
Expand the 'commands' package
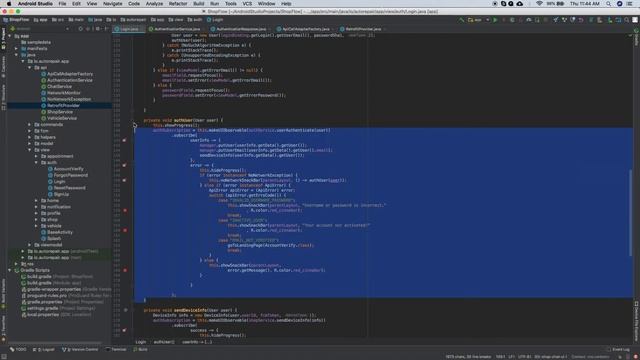(x=29, y=124)
